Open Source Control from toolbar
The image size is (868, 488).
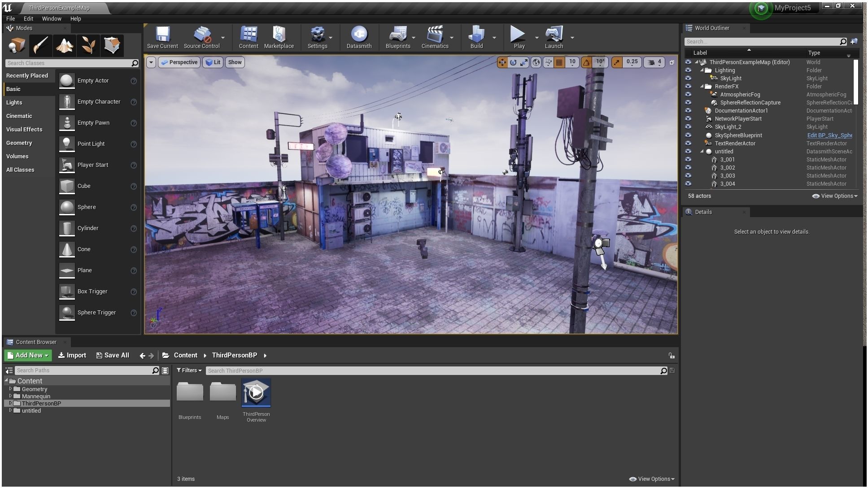[x=202, y=37]
